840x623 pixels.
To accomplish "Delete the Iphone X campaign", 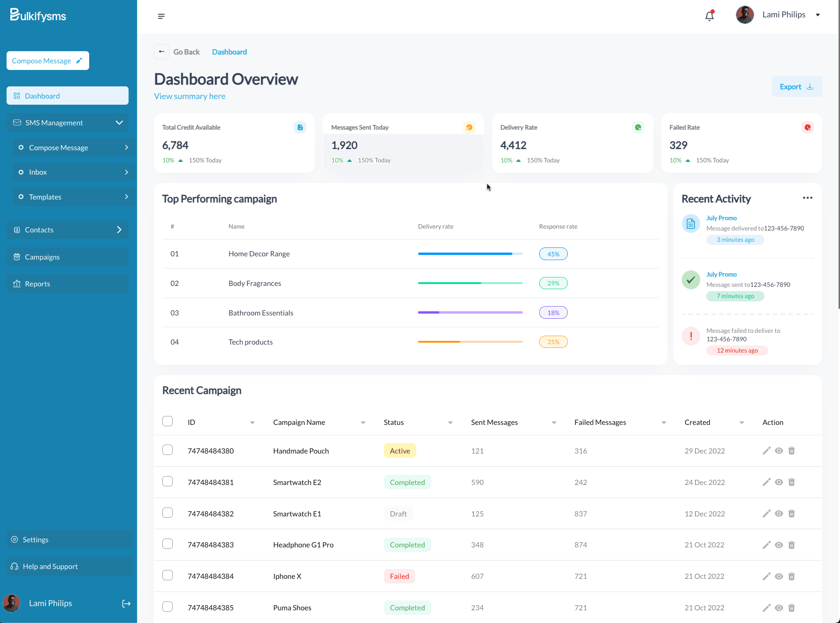I will click(x=792, y=577).
